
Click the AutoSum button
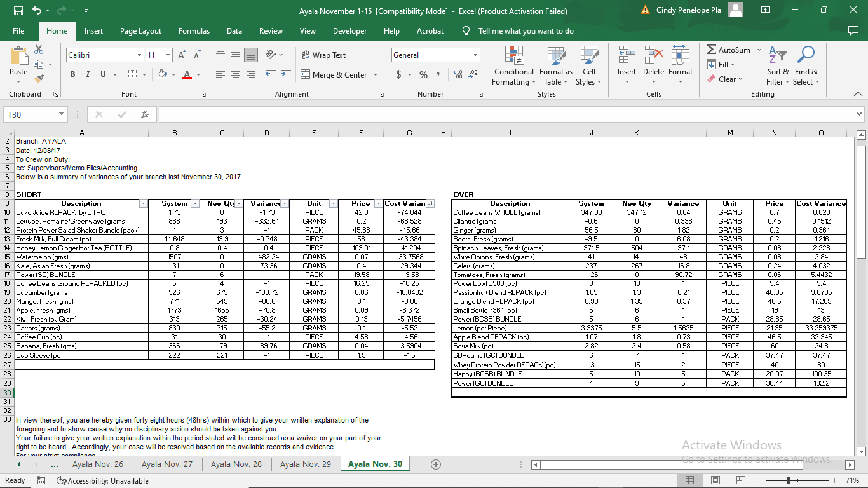(x=728, y=50)
